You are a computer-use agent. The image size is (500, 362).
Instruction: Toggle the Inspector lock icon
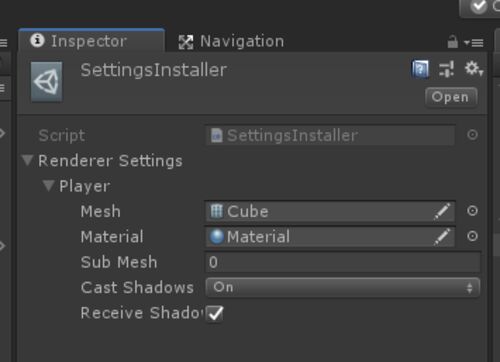point(452,42)
